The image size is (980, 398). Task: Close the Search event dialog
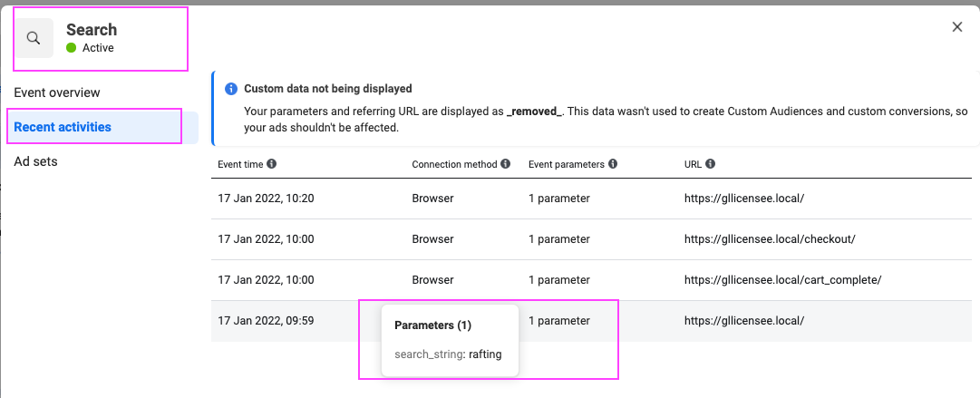click(x=956, y=27)
